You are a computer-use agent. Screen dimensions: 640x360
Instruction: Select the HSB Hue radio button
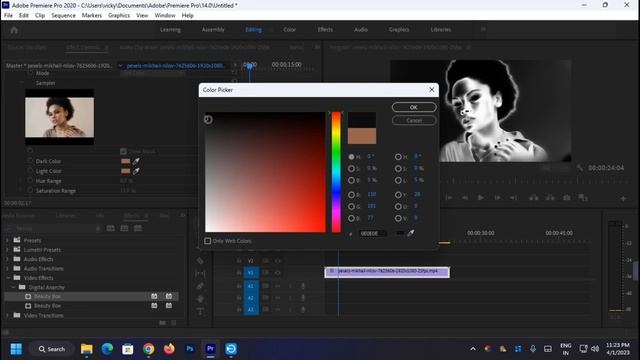[x=351, y=157]
